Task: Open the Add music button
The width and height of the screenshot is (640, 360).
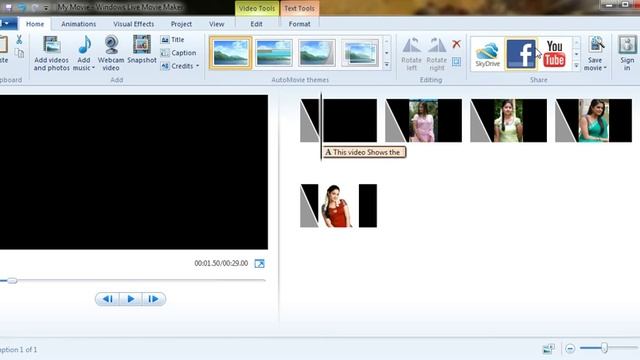Action: (x=84, y=53)
